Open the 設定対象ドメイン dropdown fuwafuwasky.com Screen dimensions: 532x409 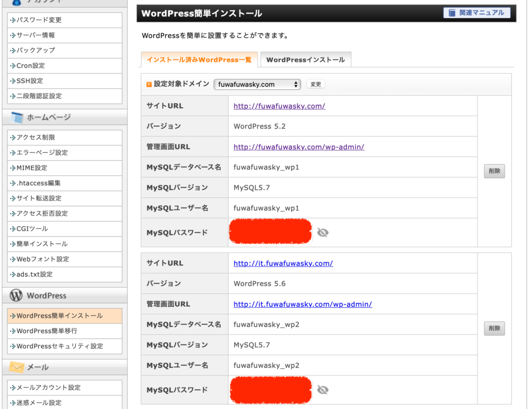click(258, 84)
